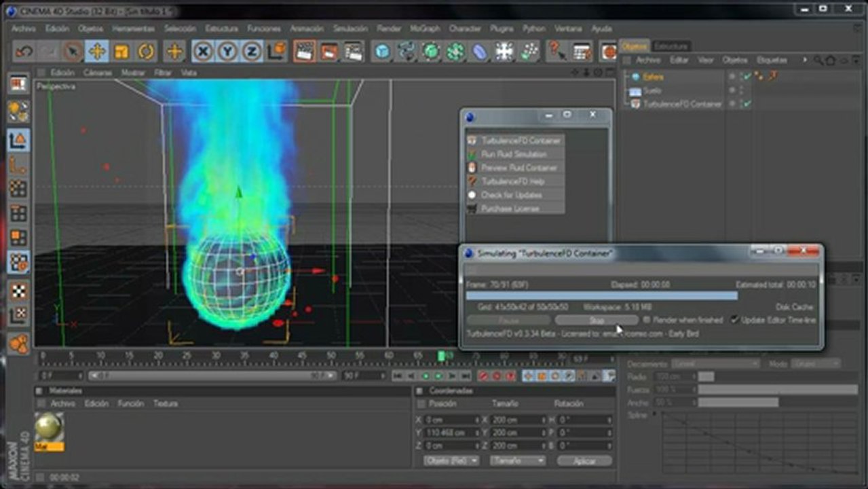Open the particle emitter toolbar icon
868x489 pixels.
point(529,52)
